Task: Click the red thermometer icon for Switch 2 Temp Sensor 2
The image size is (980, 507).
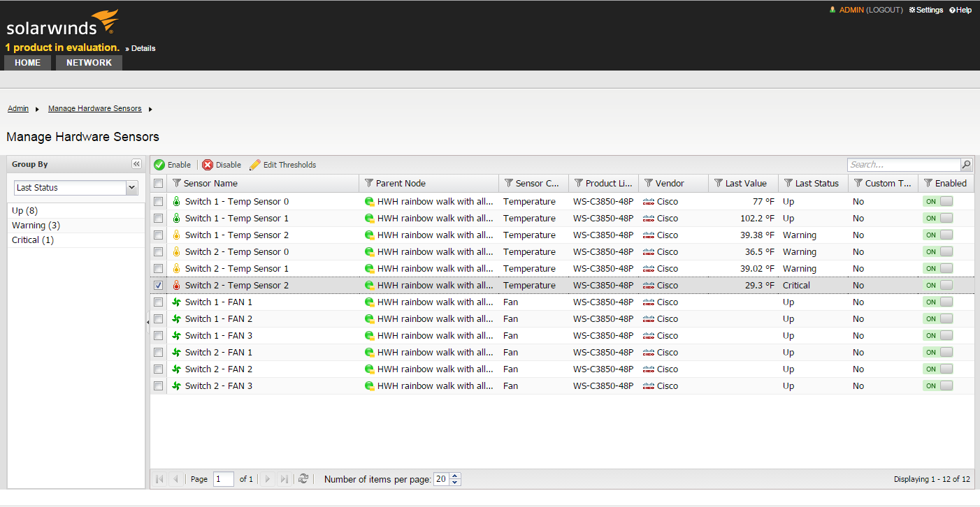Action: tap(176, 286)
